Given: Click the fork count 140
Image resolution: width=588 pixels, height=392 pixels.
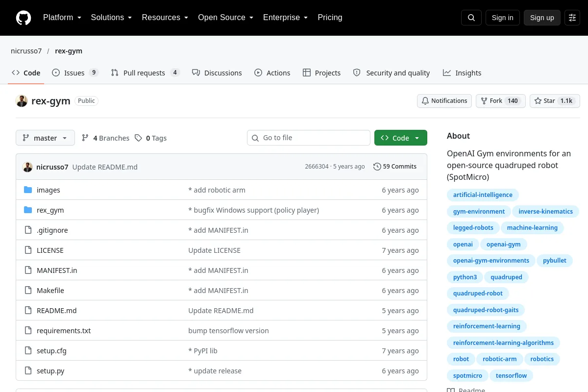Looking at the screenshot, I should [513, 101].
